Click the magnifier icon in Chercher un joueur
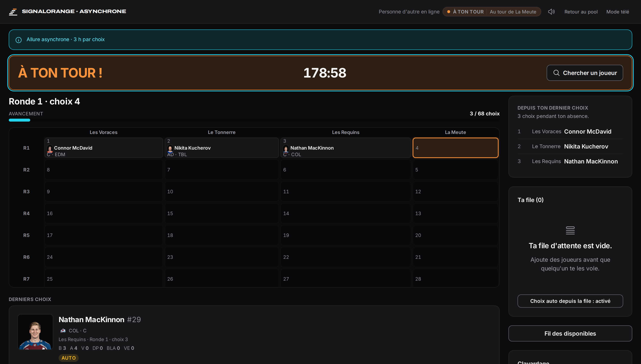 [556, 73]
